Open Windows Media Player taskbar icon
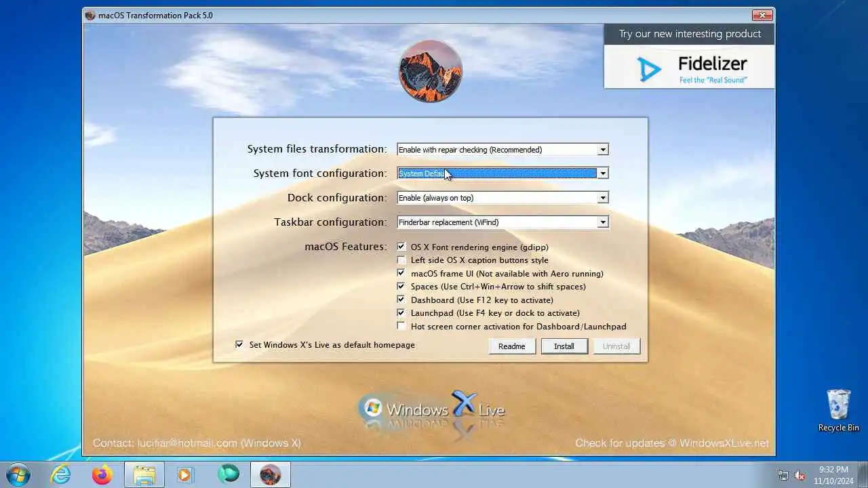 coord(184,474)
